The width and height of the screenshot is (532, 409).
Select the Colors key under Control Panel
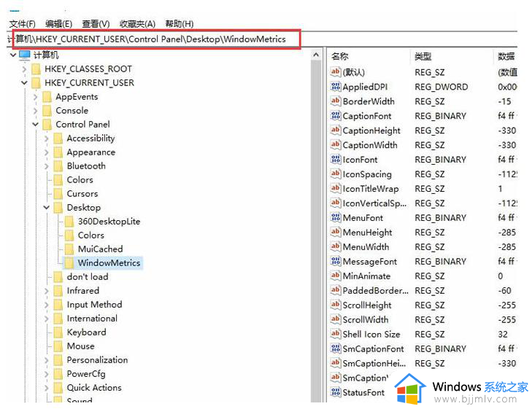coord(80,180)
